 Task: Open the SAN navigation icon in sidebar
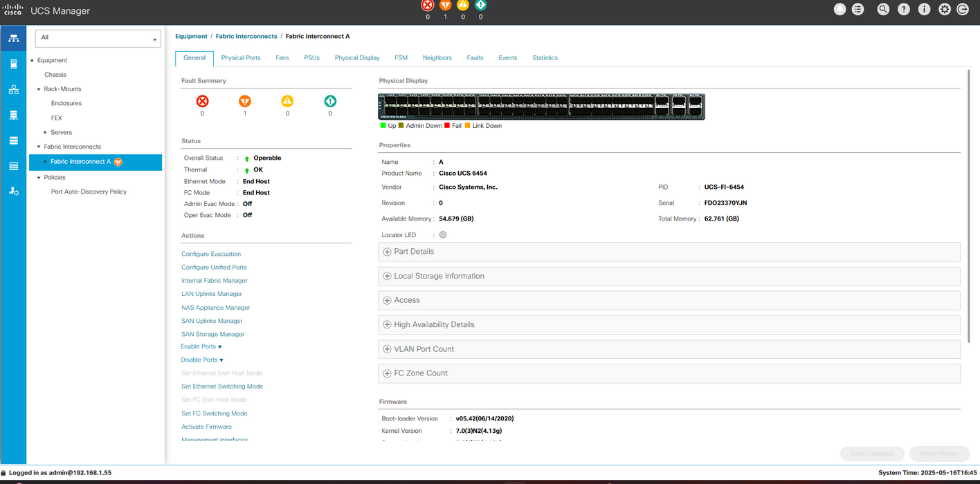13,115
